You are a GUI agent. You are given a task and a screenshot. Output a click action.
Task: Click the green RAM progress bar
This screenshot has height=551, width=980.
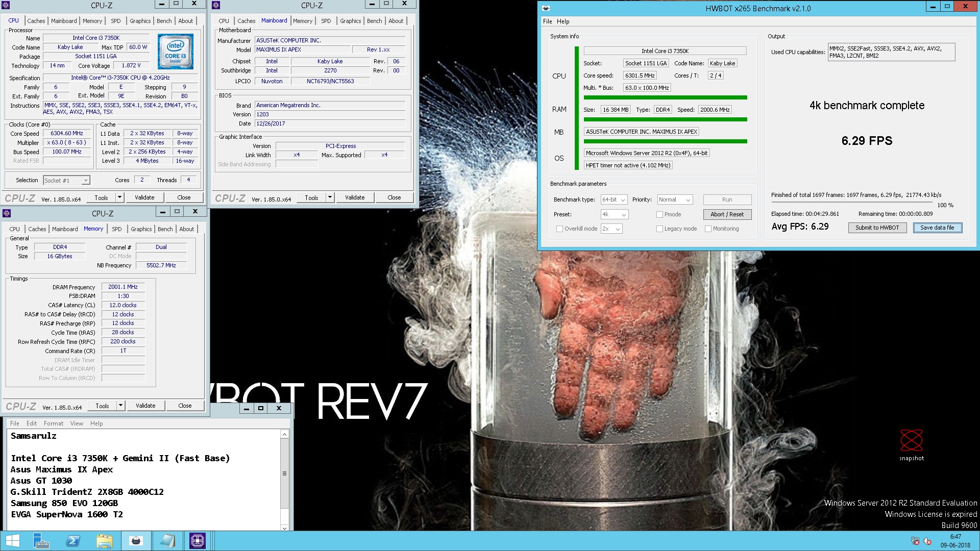[x=665, y=119]
